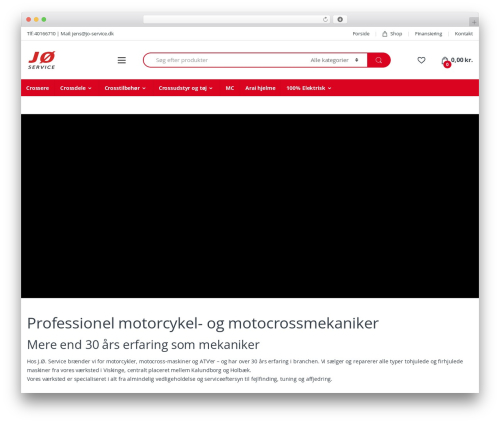The width and height of the screenshot is (500, 423).
Task: Open the wishlist heart icon
Action: [421, 60]
